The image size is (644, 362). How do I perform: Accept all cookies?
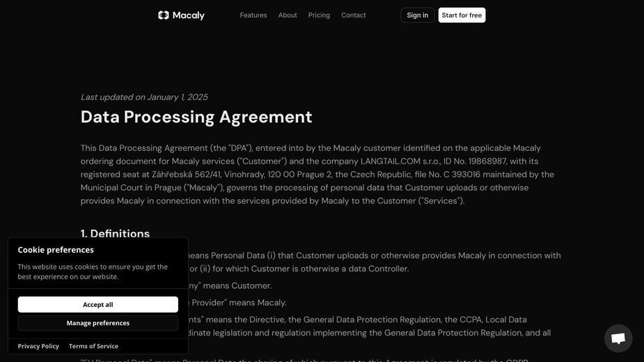pos(97,304)
